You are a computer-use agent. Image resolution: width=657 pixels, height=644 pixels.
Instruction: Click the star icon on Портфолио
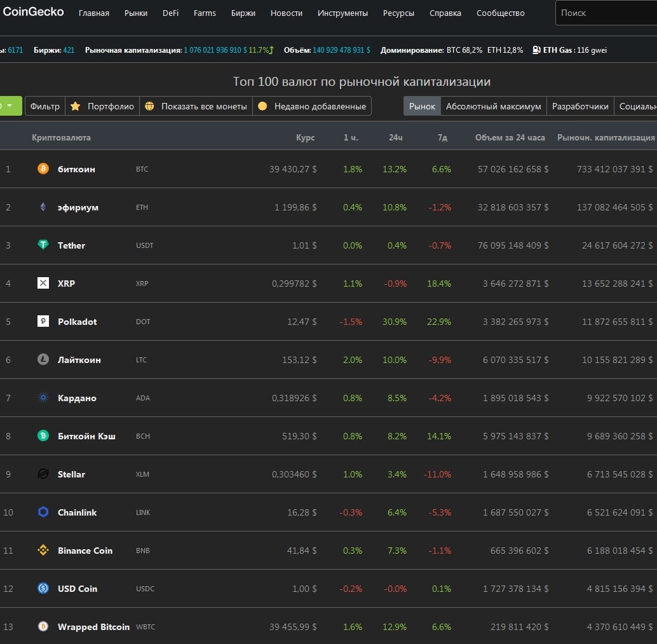click(x=76, y=106)
